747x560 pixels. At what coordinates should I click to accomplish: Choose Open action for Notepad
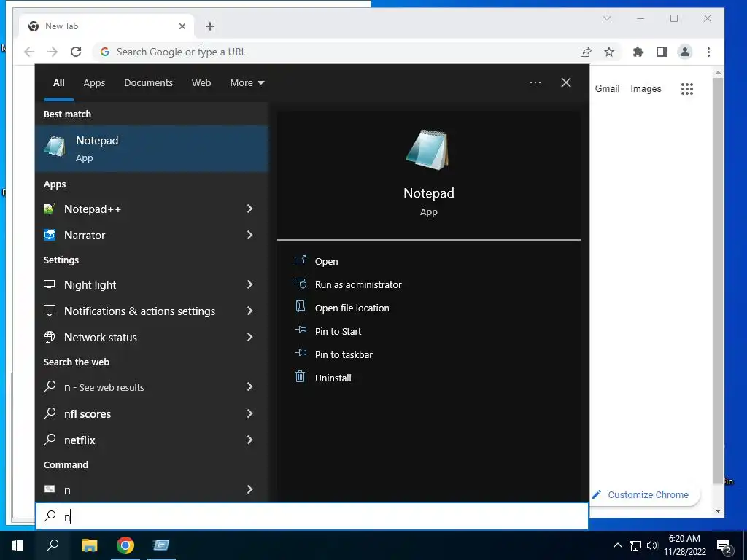(x=326, y=261)
